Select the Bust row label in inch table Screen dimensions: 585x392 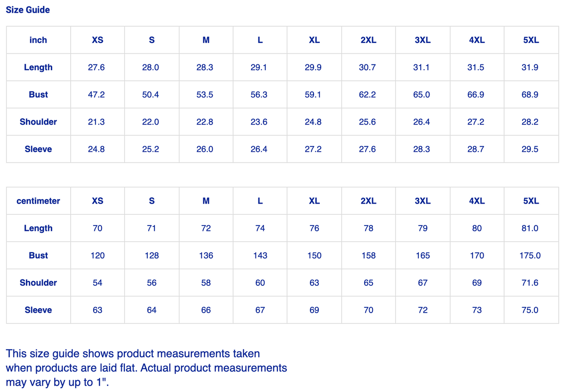38,94
